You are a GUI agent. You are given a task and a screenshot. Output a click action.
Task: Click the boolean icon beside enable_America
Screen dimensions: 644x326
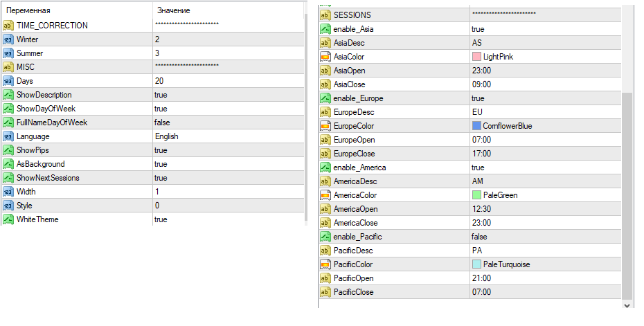point(325,167)
